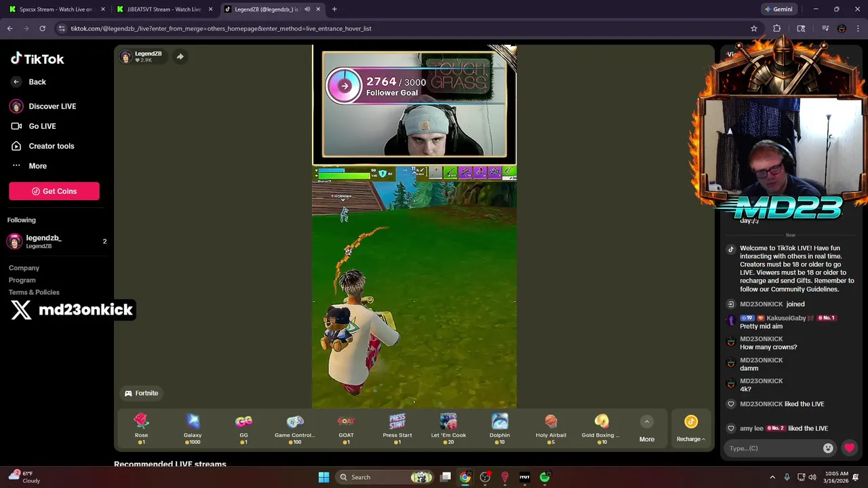Send the Holy Airball gift
This screenshot has width=868, height=488.
click(x=551, y=429)
